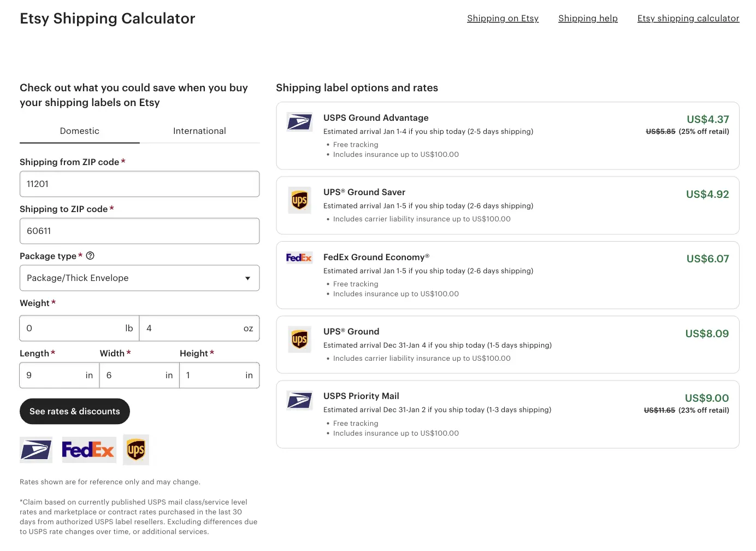
Task: Click the Length inches input field
Action: tap(54, 376)
